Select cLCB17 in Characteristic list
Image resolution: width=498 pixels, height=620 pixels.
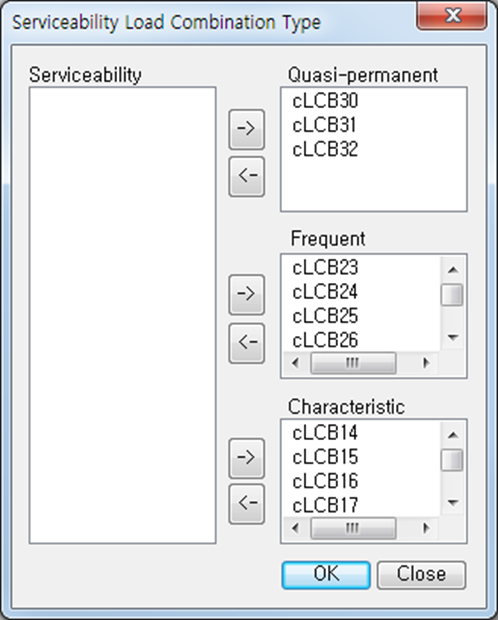(x=325, y=505)
